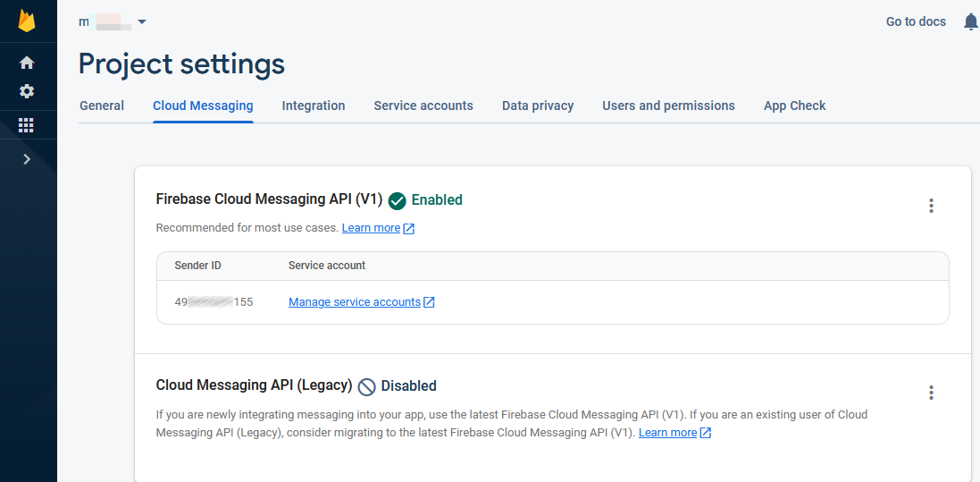Open Firebase Cloud Messaging API (V1) options menu
The image size is (980, 482).
pyautogui.click(x=931, y=206)
